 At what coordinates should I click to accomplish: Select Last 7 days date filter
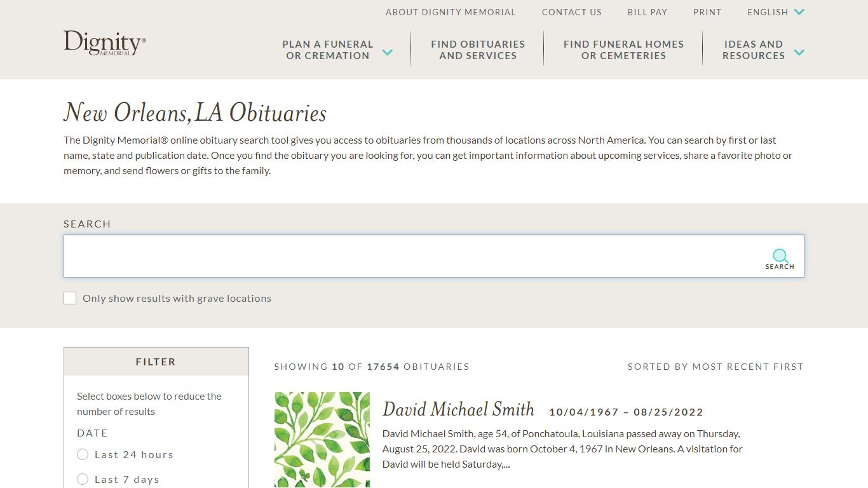pos(83,479)
